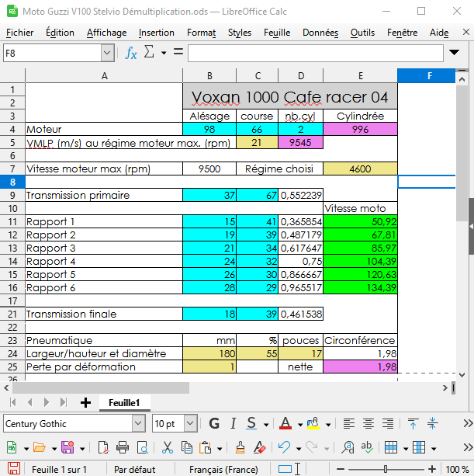The height and width of the screenshot is (476, 474).
Task: Open the Insertion menu
Action: tap(157, 33)
